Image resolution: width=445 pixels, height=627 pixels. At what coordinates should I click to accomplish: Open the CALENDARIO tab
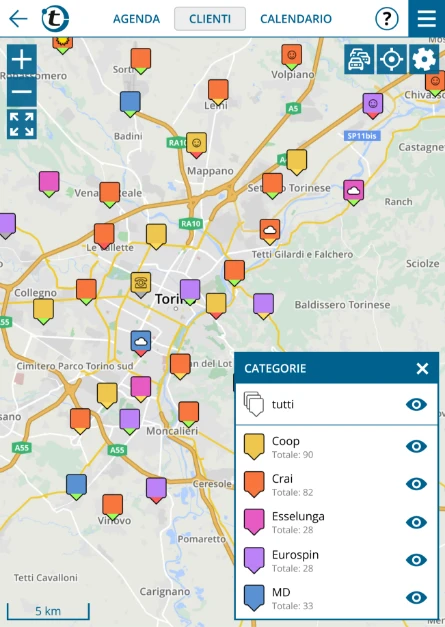[296, 19]
